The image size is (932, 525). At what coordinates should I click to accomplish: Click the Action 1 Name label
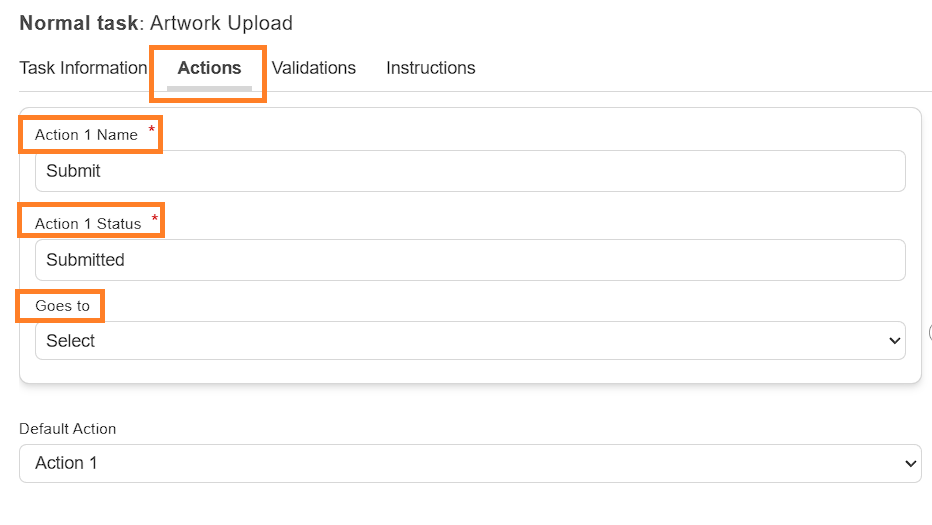point(86,135)
